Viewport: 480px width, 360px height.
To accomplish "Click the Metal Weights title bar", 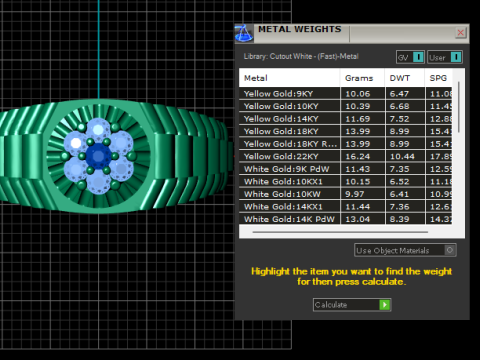I will 353,33.
